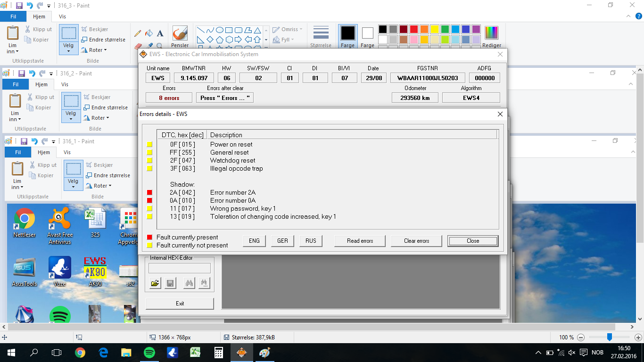Open the Pensler brushes tool
This screenshot has height=362, width=644.
pos(180,37)
